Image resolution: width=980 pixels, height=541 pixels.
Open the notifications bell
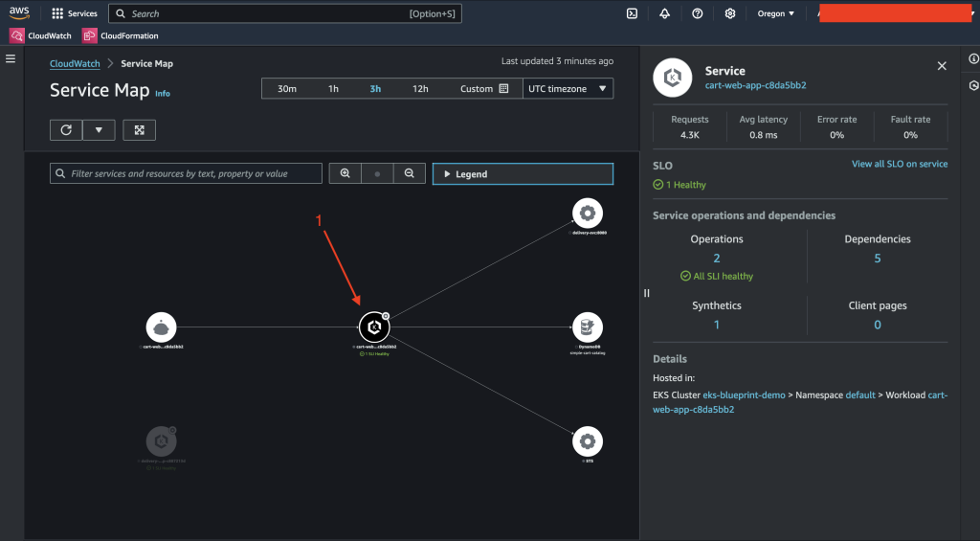[664, 13]
